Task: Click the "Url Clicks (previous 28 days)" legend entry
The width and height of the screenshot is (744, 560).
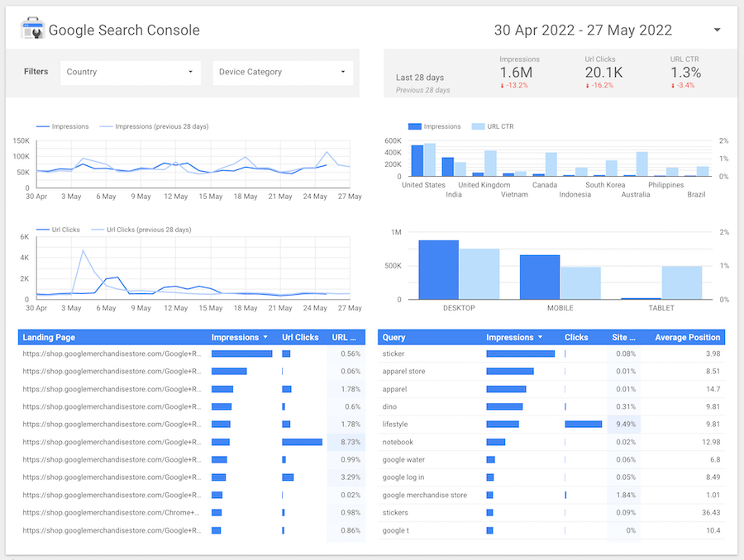Action: [141, 230]
